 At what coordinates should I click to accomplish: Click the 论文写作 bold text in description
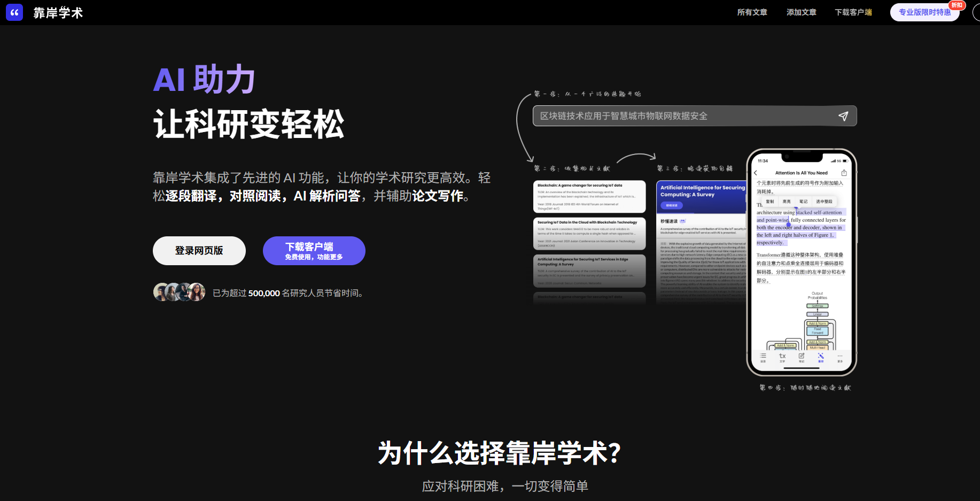(x=438, y=196)
